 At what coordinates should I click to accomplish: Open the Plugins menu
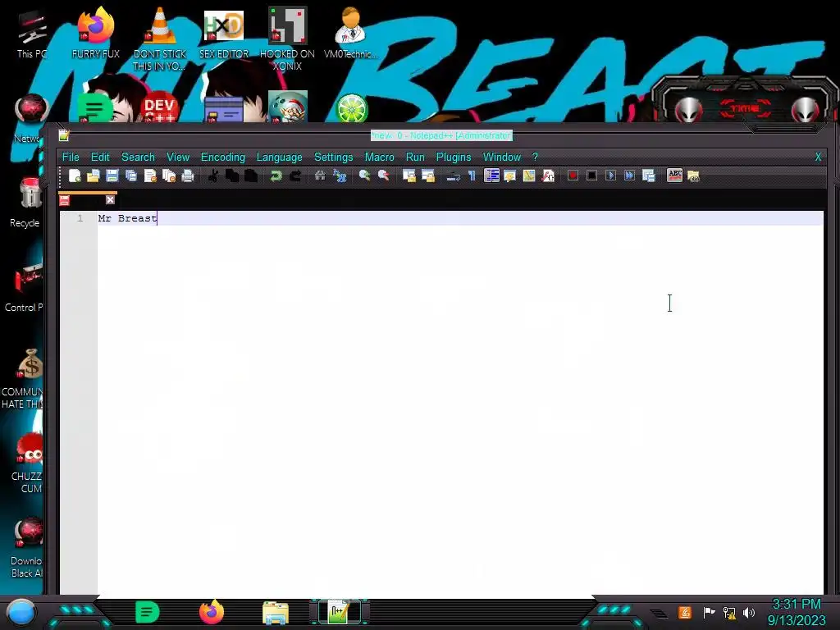coord(454,157)
